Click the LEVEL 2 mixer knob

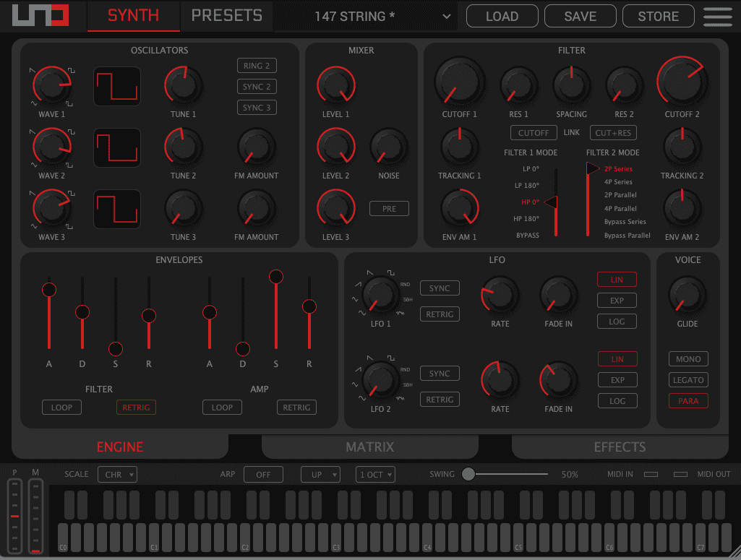tap(336, 147)
